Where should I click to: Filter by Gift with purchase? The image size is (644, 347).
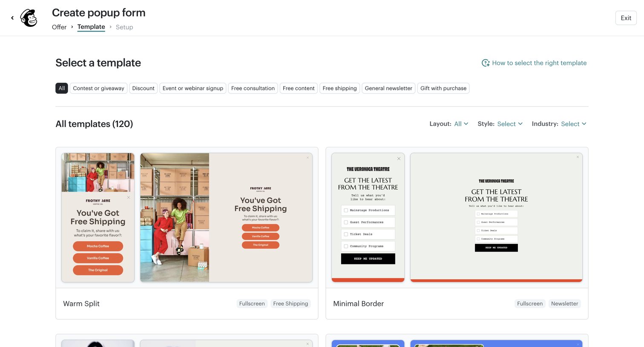(443, 88)
